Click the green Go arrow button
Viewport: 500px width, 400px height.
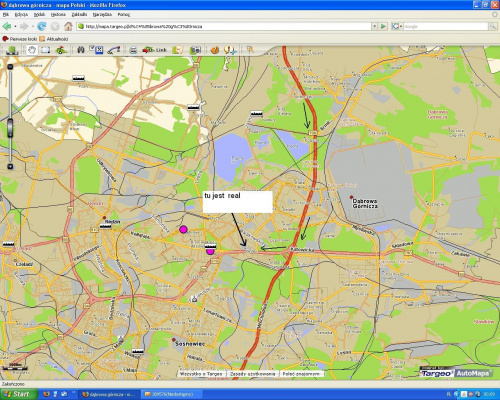pos(383,26)
